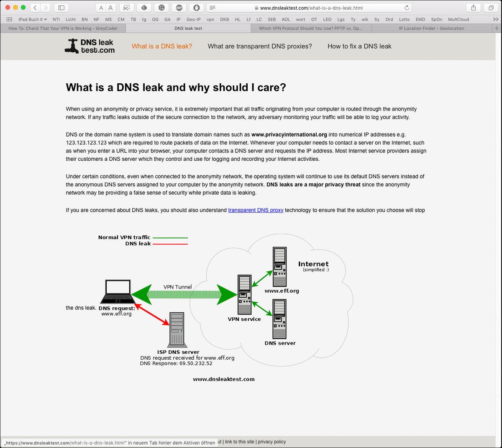Add a new tab with the plus button
Screen dimensions: 502x448
pos(497,28)
